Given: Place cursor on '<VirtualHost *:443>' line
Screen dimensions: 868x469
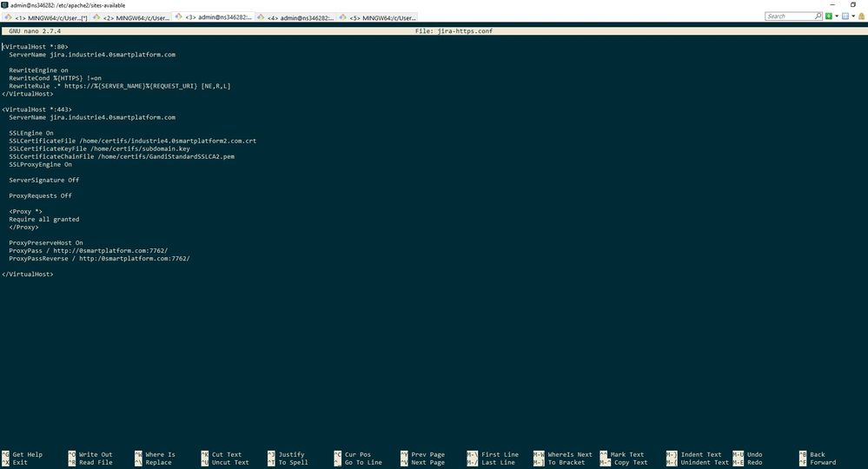Looking at the screenshot, I should [36, 109].
